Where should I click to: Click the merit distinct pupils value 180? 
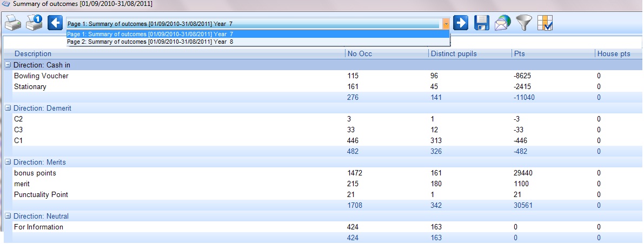point(436,184)
